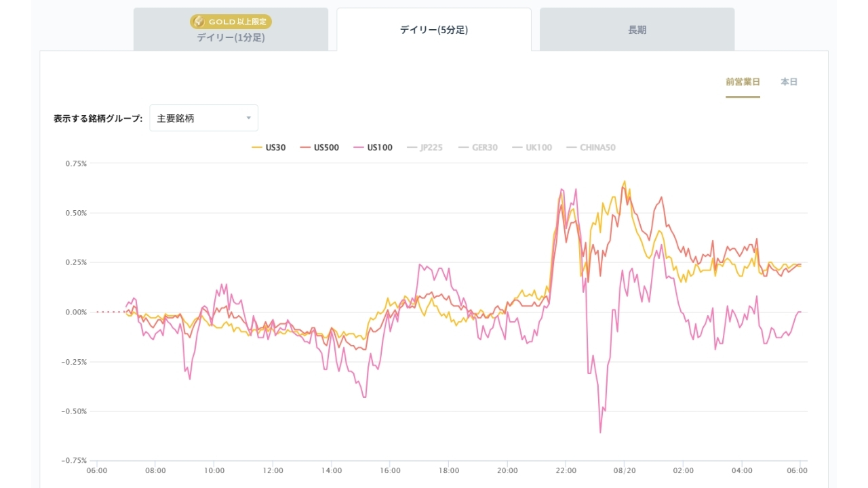868x488 pixels.
Task: Click the 表示する銘柄グループ label
Action: (x=98, y=119)
